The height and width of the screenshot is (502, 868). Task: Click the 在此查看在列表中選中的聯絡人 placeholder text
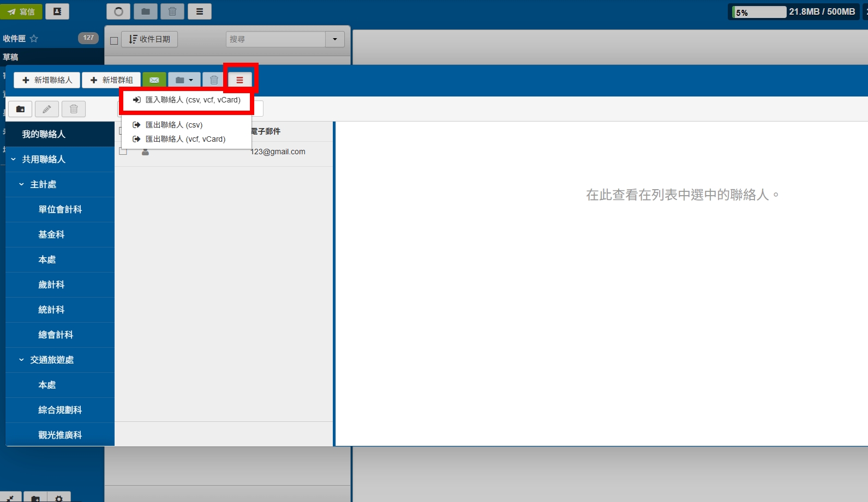[683, 195]
